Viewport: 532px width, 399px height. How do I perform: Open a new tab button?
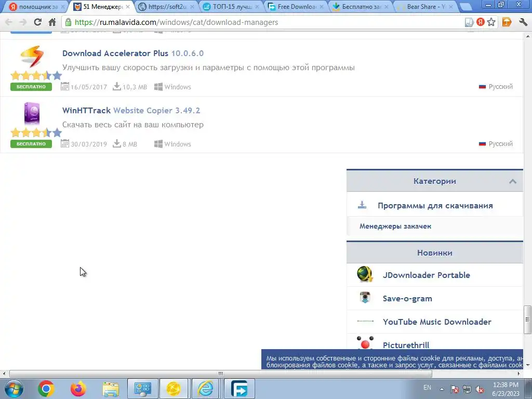(x=466, y=7)
